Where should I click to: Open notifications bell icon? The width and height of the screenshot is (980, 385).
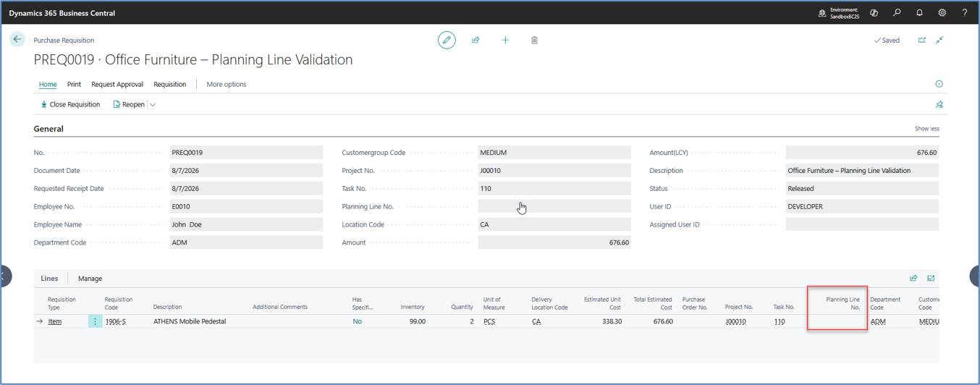919,12
